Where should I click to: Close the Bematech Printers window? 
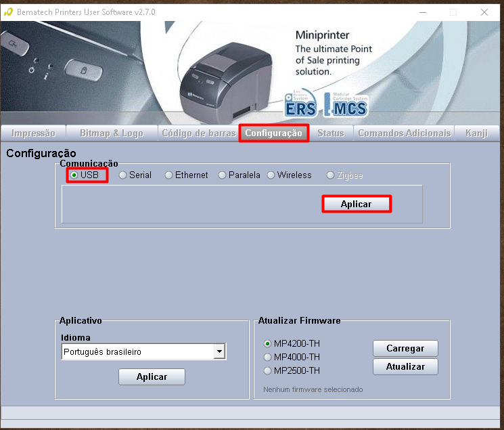click(x=484, y=12)
